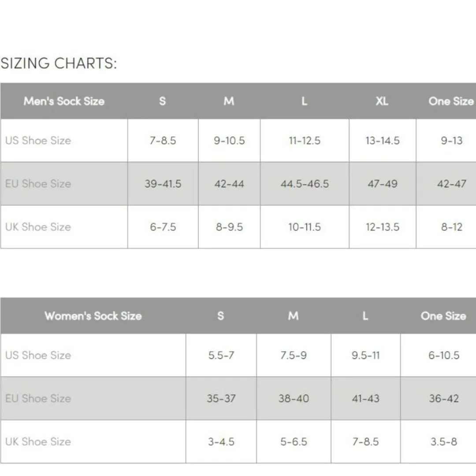Select the 3.5-8 women's UK cell
This screenshot has width=476, height=476.
pyautogui.click(x=444, y=441)
